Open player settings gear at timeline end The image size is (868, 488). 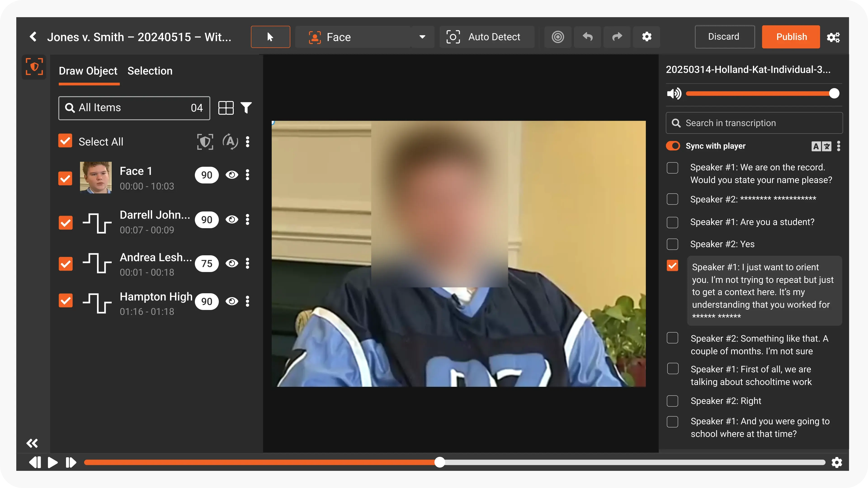click(837, 462)
